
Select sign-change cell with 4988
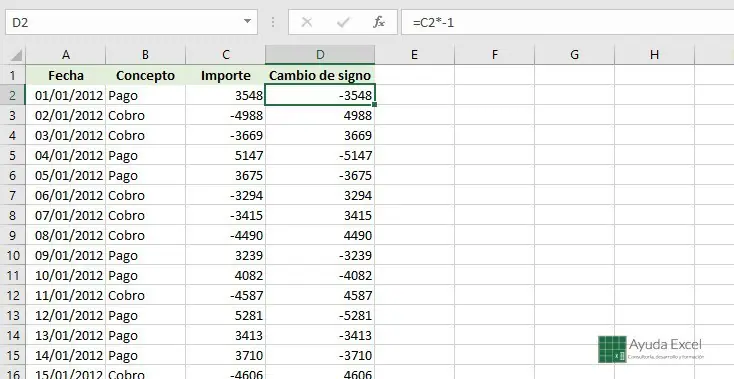(320, 115)
